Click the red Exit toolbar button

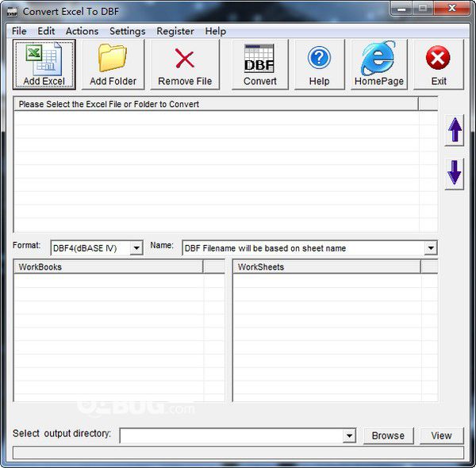[439, 64]
